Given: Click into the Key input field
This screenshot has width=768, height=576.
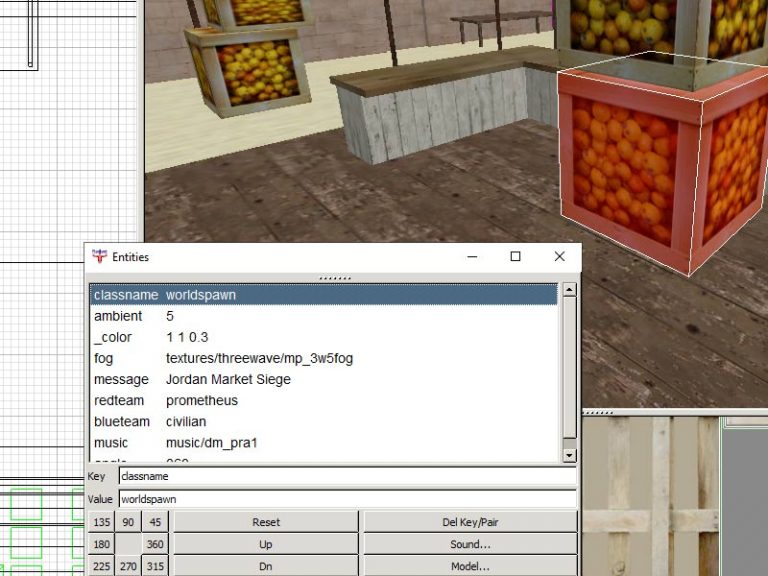Looking at the screenshot, I should 346,477.
